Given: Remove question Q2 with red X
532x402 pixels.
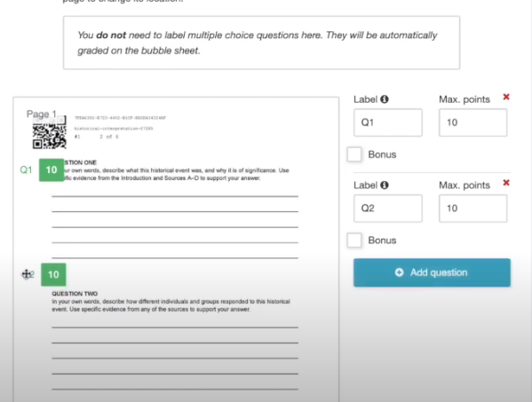Looking at the screenshot, I should pos(506,183).
